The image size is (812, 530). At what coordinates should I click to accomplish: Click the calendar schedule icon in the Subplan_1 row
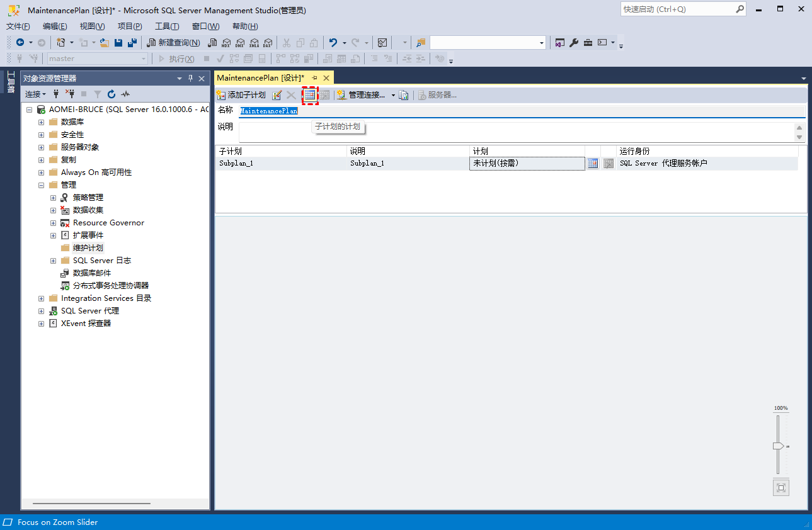point(593,163)
